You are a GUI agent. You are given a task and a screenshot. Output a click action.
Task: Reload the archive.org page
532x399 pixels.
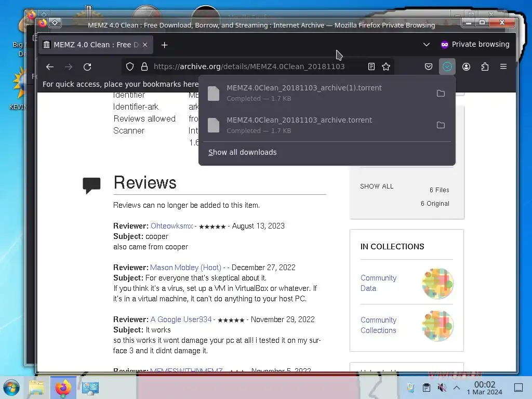click(x=87, y=67)
